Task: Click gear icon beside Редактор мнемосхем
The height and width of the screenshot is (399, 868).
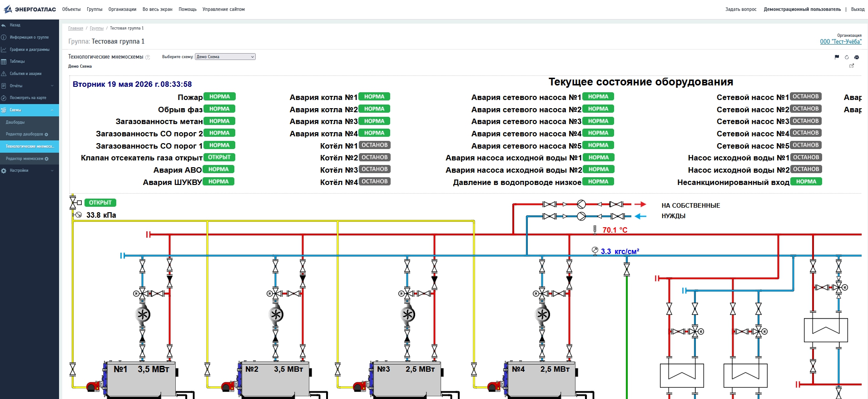Action: (46, 159)
